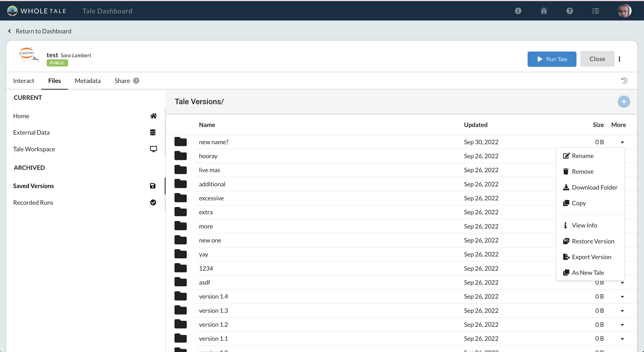Switch to the Metadata tab
Image resolution: width=644 pixels, height=352 pixels.
[87, 80]
